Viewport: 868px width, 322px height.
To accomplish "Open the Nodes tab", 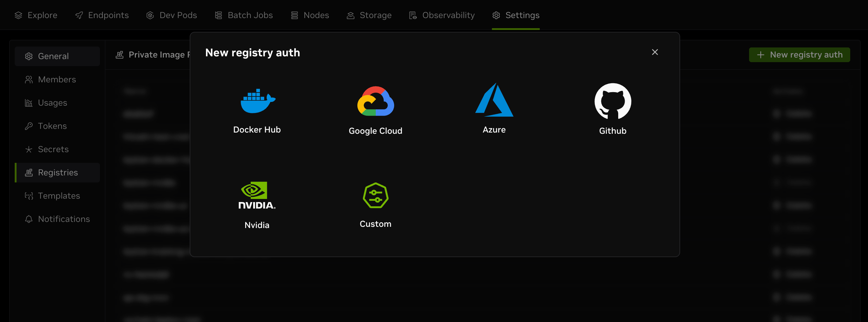I will tap(310, 15).
